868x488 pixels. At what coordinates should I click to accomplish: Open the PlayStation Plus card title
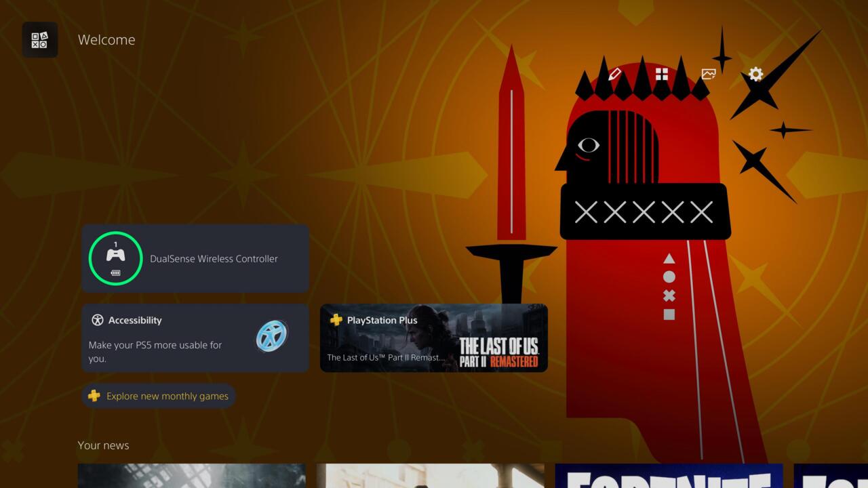(x=382, y=320)
